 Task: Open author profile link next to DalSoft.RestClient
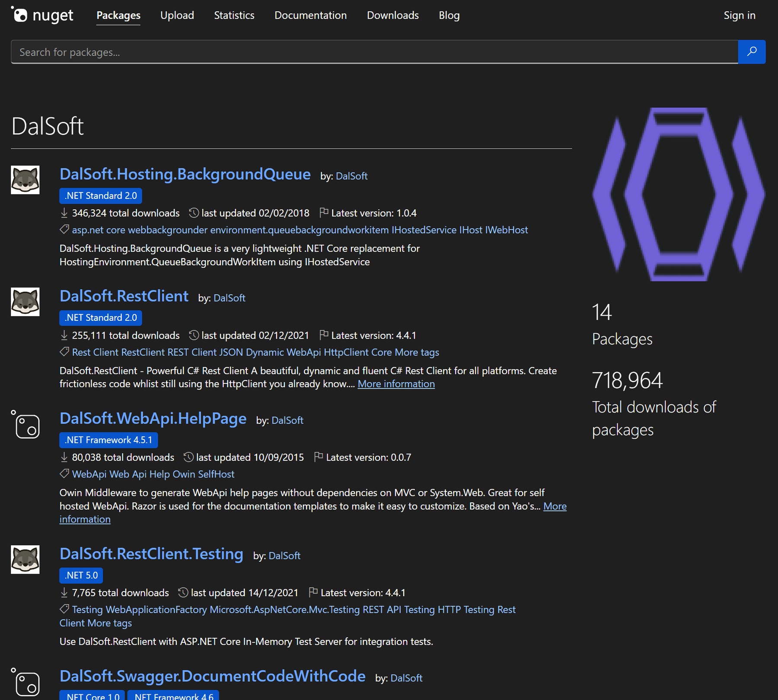tap(229, 297)
